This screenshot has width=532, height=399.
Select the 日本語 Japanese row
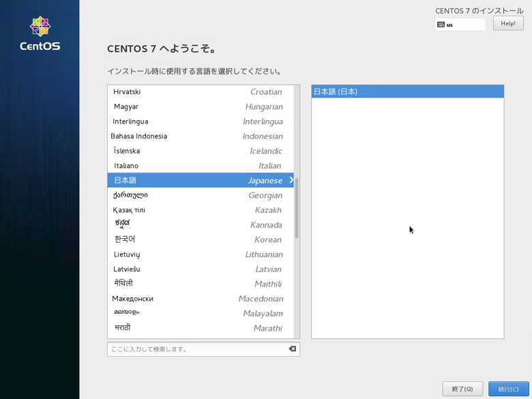[201, 180]
